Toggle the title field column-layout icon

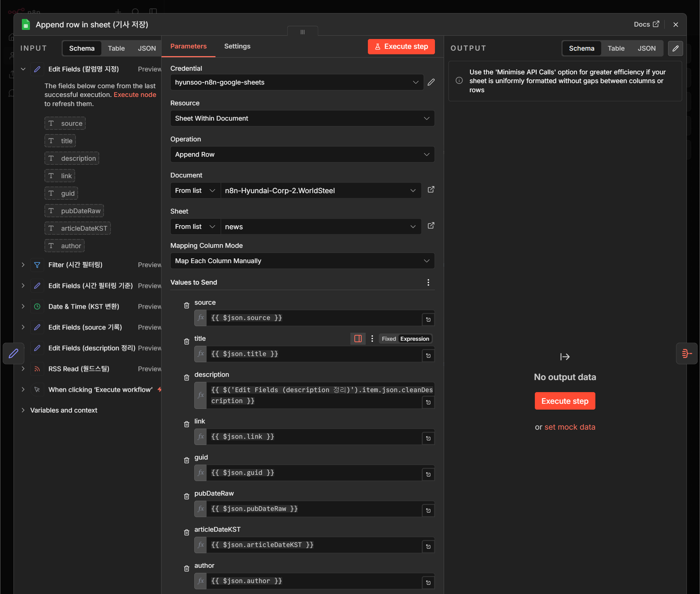[x=358, y=339]
